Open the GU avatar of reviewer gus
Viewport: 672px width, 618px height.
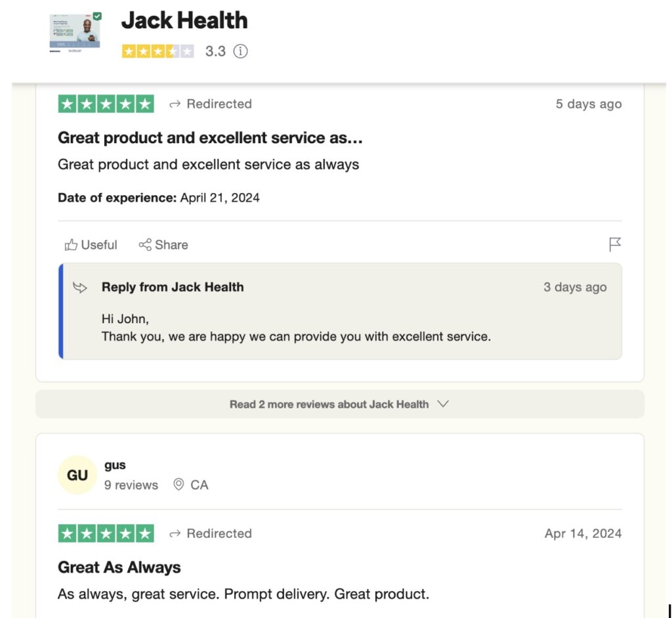(x=77, y=475)
